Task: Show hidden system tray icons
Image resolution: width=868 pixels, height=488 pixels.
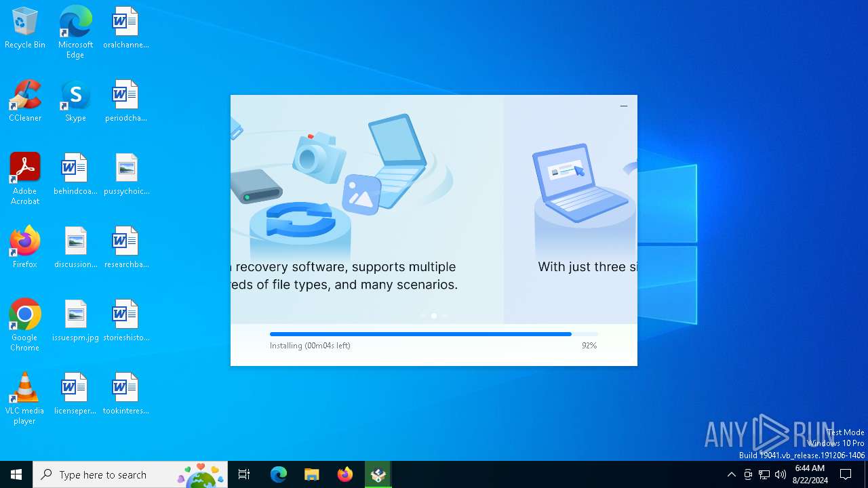Action: (731, 474)
